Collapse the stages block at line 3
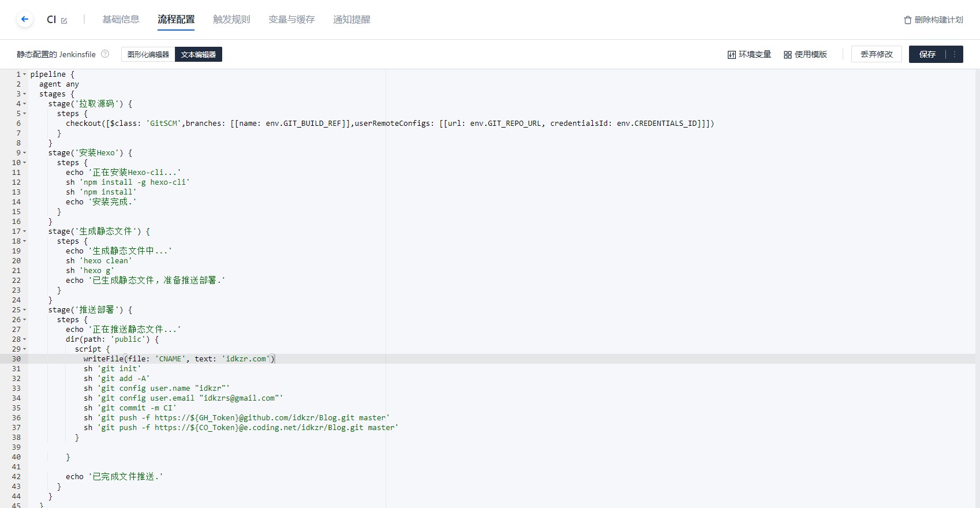The height and width of the screenshot is (508, 980). (x=25, y=94)
